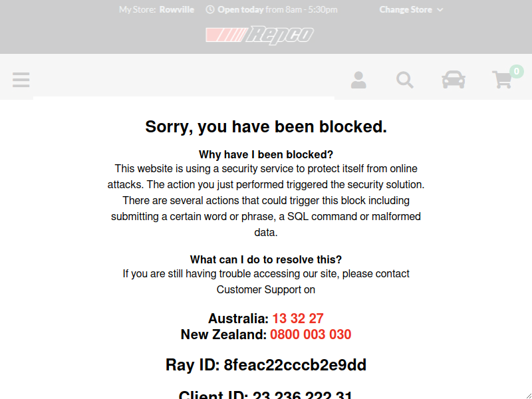Image resolution: width=532 pixels, height=399 pixels.
Task: Click the corner resize handle grip
Action: pyautogui.click(x=529, y=396)
